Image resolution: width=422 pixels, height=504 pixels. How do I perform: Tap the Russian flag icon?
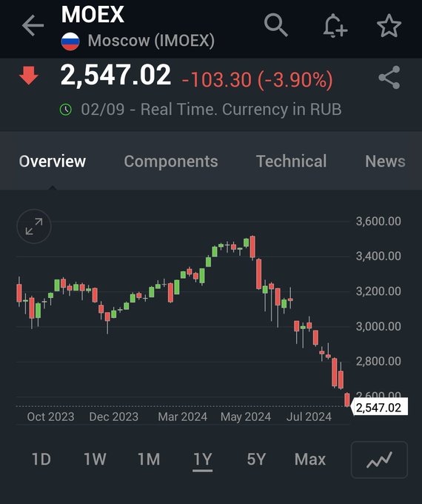point(70,42)
